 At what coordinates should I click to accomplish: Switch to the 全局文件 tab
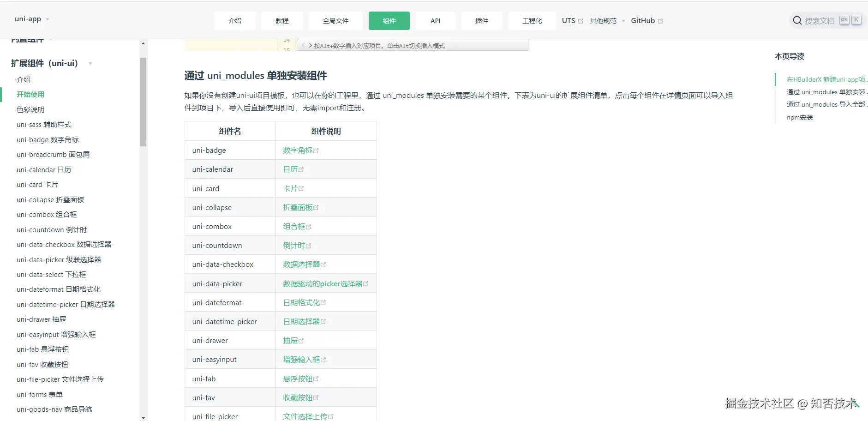point(335,21)
